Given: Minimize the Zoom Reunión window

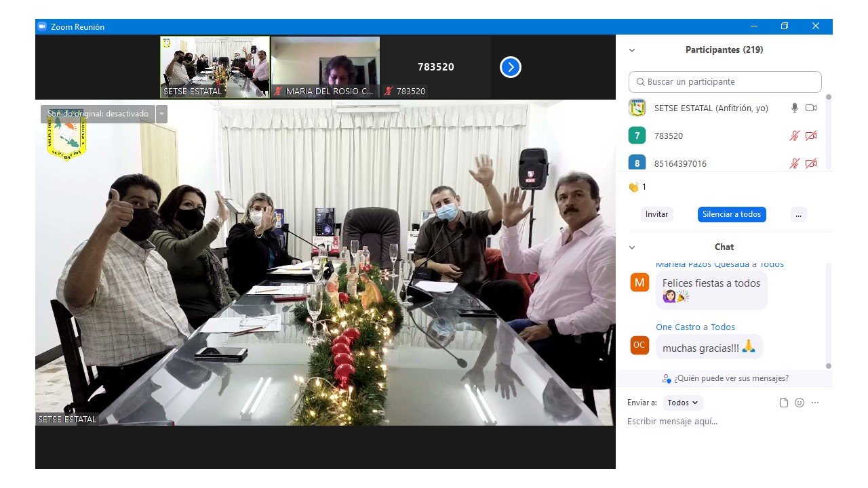Looking at the screenshot, I should coord(754,26).
